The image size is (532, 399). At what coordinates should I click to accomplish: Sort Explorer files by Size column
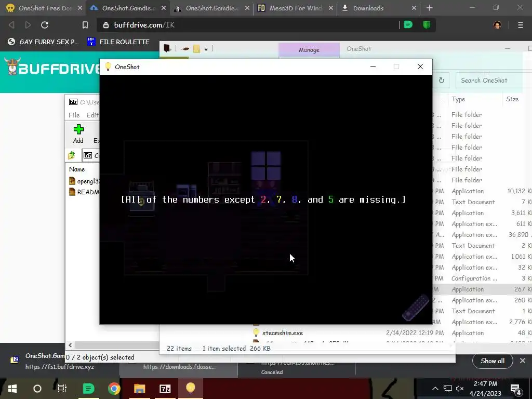(x=512, y=99)
